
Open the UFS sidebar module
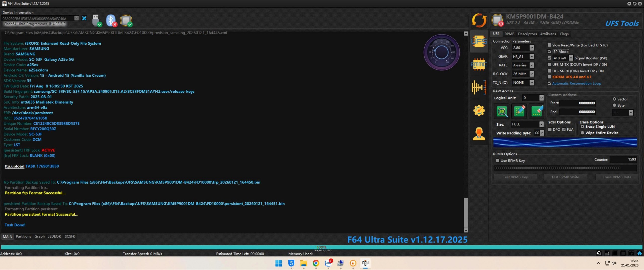(479, 41)
